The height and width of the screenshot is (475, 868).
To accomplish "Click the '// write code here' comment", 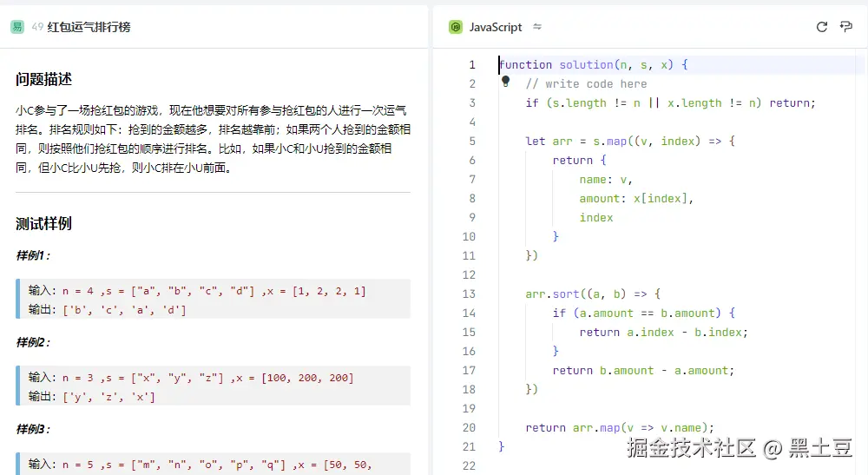I will point(586,83).
